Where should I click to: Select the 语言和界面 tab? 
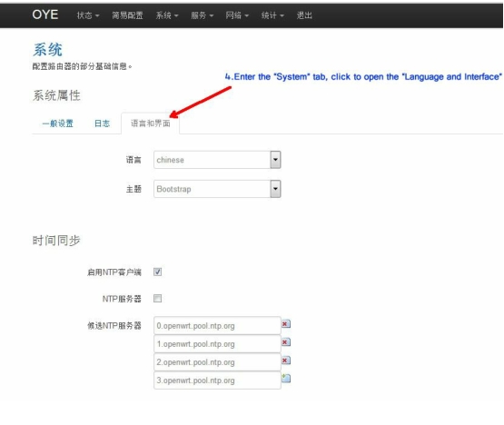click(151, 124)
